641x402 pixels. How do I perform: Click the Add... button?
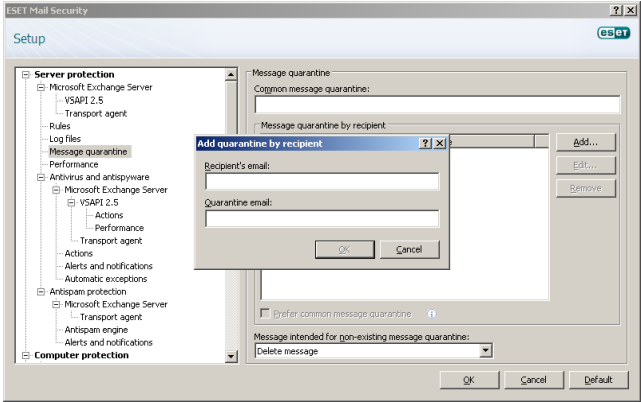[x=585, y=142]
